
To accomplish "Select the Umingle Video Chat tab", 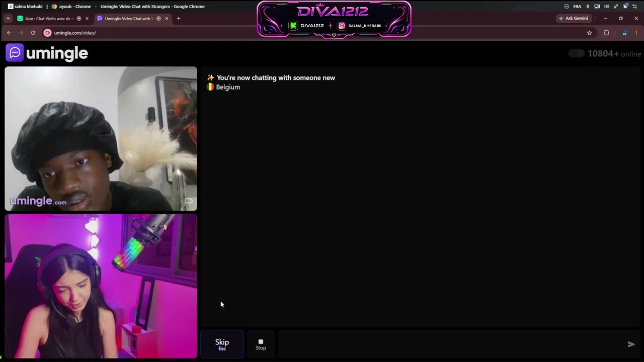I will tap(133, 19).
